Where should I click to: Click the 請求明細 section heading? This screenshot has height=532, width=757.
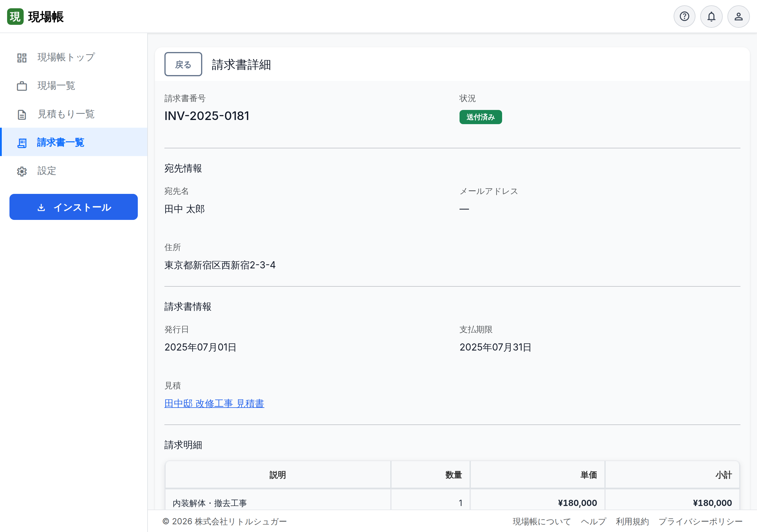pyautogui.click(x=183, y=445)
